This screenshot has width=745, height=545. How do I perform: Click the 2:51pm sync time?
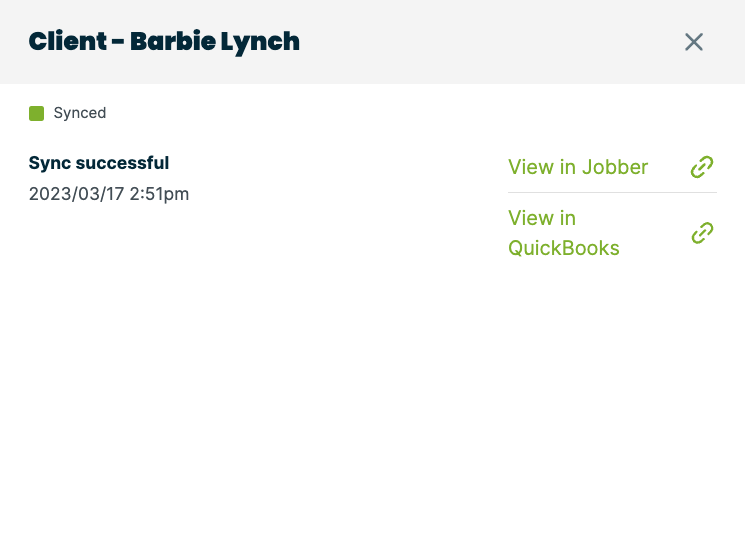(x=159, y=194)
